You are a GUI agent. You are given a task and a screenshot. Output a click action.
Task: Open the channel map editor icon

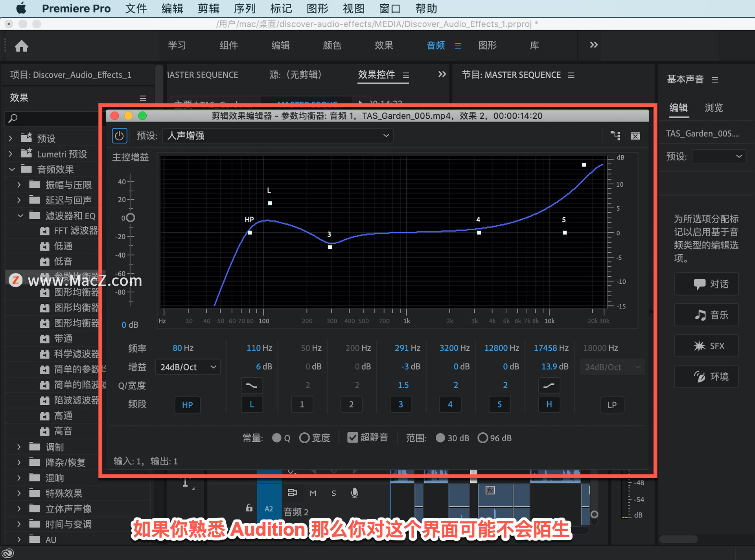pos(615,136)
